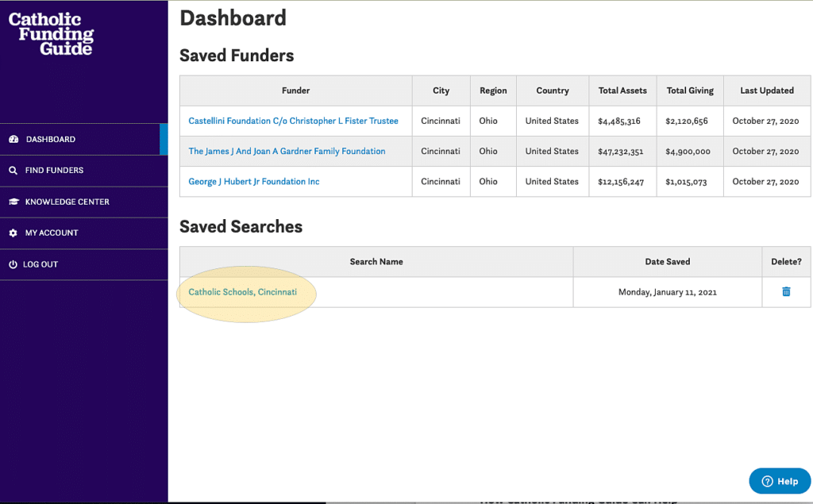Click the $4,900,000 total giving value
This screenshot has height=504, width=813.
(x=688, y=152)
